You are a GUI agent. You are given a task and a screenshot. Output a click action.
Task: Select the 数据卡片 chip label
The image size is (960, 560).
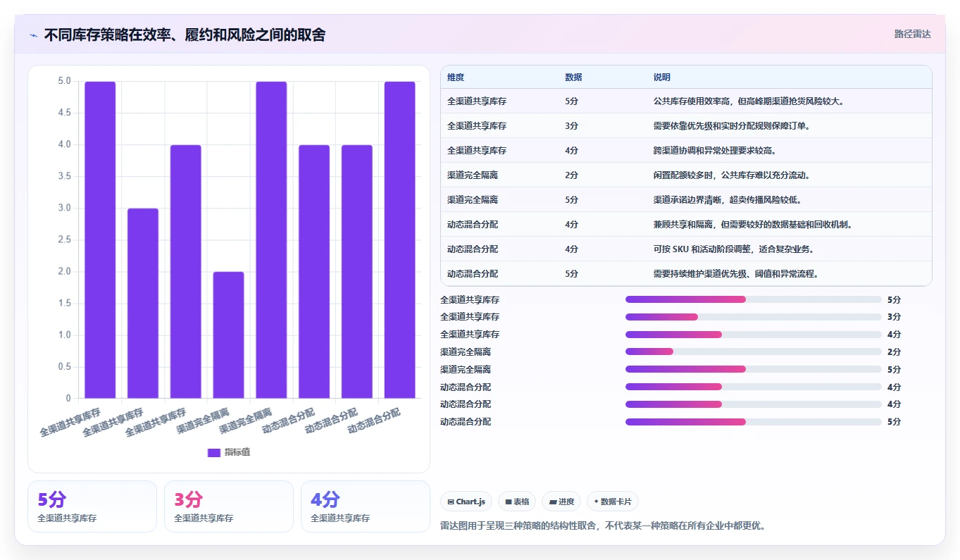pos(616,502)
